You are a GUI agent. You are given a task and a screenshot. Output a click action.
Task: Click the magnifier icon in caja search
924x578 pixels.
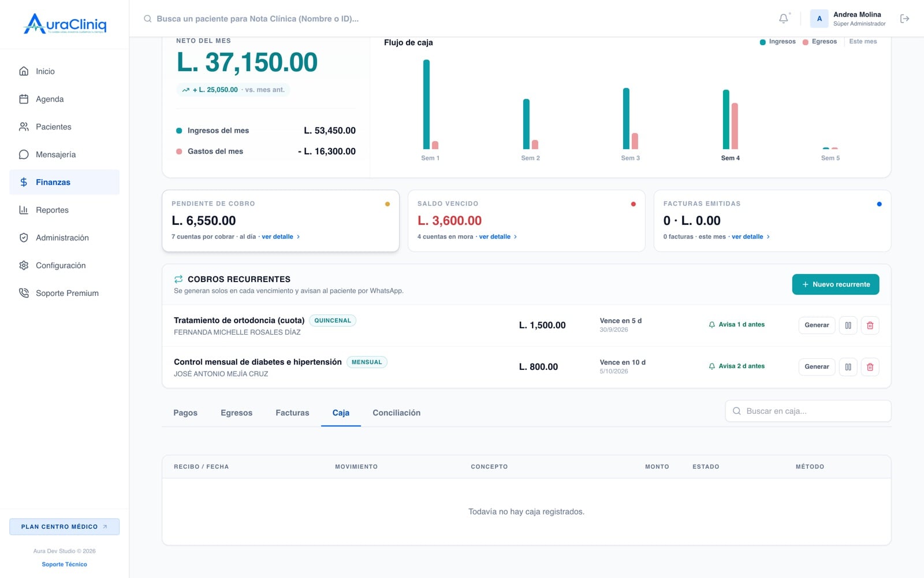point(737,411)
